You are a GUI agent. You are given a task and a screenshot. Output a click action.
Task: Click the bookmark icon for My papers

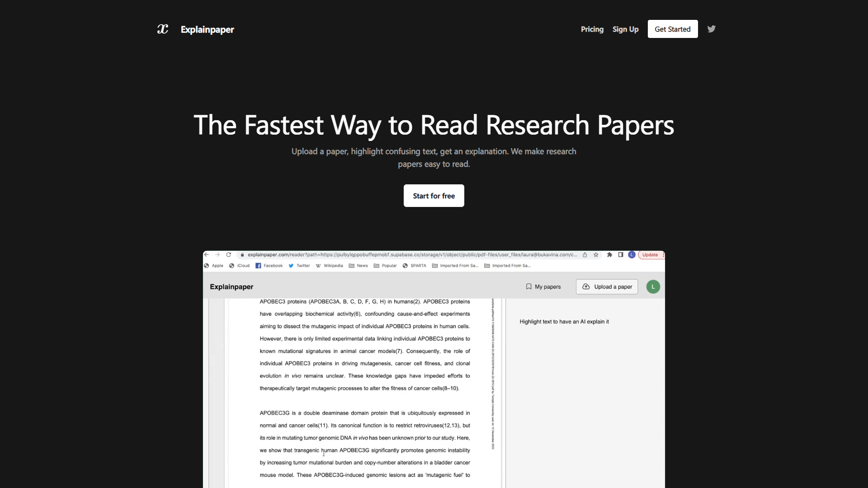528,286
